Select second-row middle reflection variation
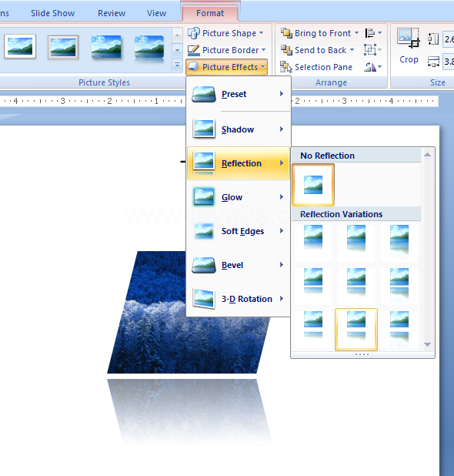The image size is (454, 476). coord(356,285)
